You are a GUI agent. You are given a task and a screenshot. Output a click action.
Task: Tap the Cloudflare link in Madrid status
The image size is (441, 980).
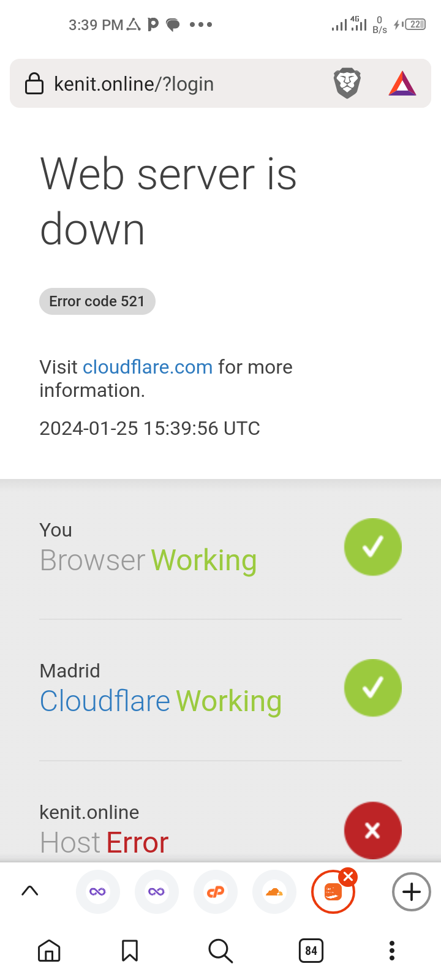click(x=105, y=701)
